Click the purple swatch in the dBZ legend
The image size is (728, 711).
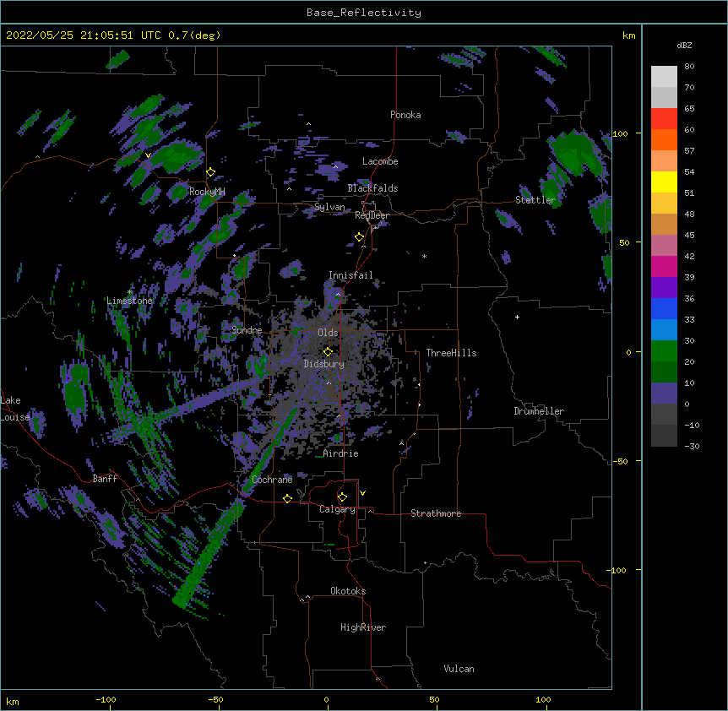[664, 288]
